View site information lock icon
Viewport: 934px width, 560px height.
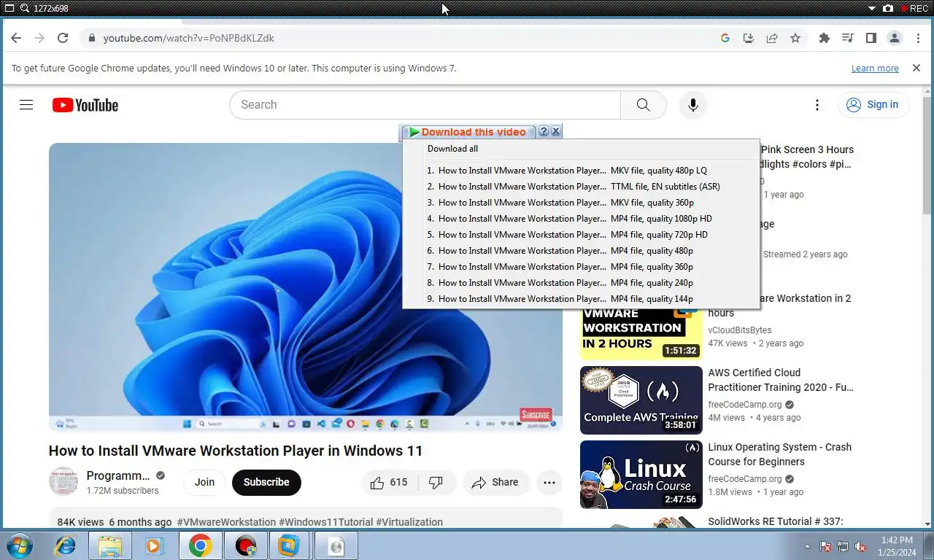[x=91, y=38]
